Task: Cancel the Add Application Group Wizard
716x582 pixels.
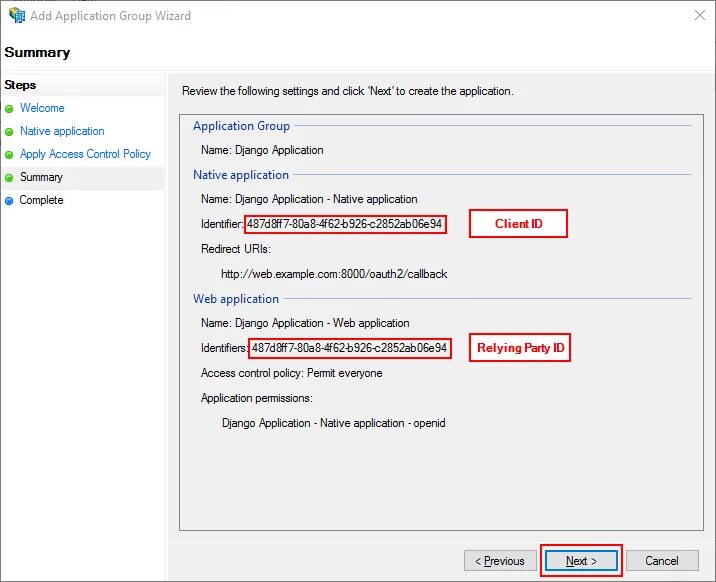Action: pyautogui.click(x=662, y=561)
